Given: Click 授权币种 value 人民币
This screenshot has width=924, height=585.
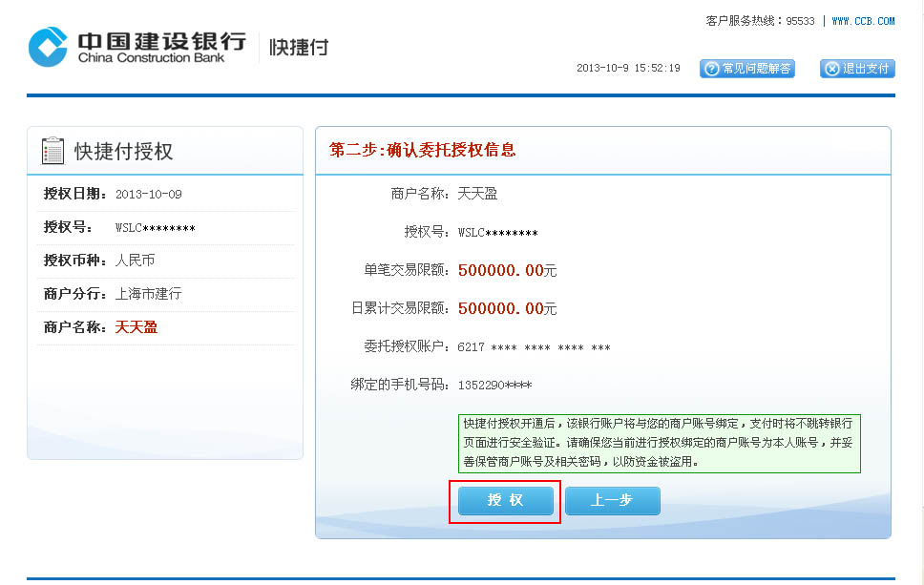Looking at the screenshot, I should pyautogui.click(x=135, y=261).
